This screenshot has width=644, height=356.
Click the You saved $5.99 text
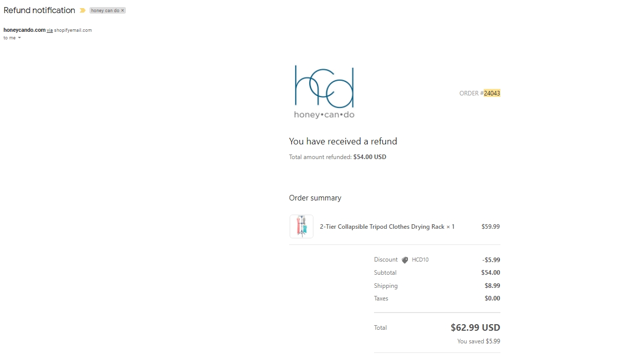(x=479, y=341)
